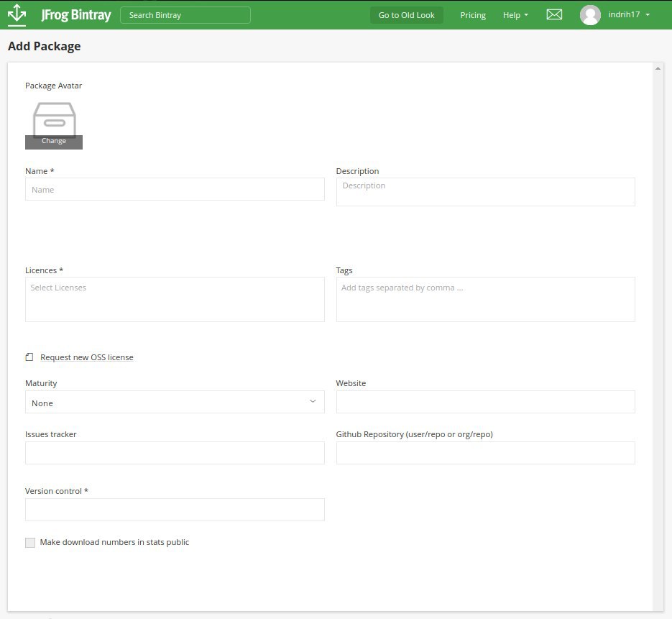Screen dimensions: 672x619
Task: Open the indrih17 account dropdown
Action: coord(629,14)
